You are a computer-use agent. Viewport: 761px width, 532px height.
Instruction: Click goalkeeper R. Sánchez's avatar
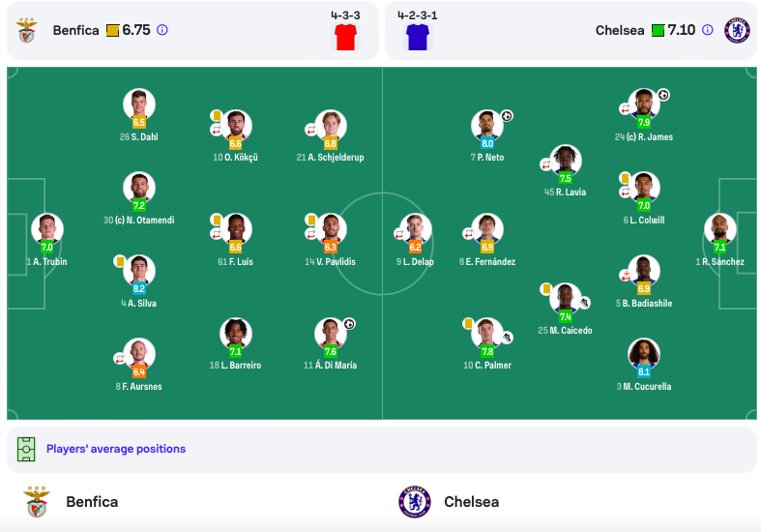click(x=719, y=229)
